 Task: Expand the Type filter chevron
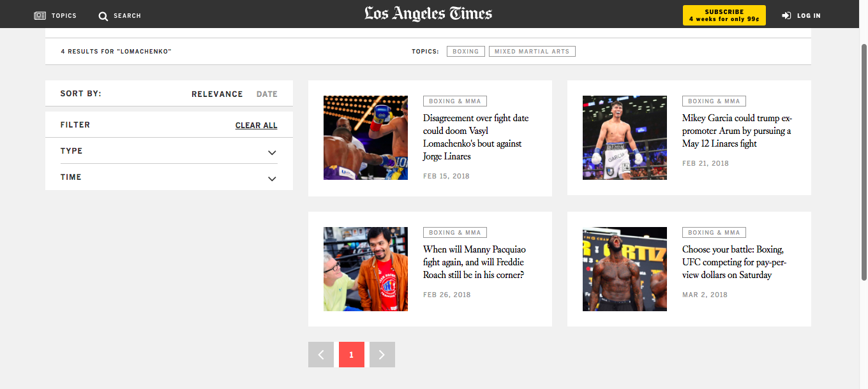pyautogui.click(x=272, y=152)
